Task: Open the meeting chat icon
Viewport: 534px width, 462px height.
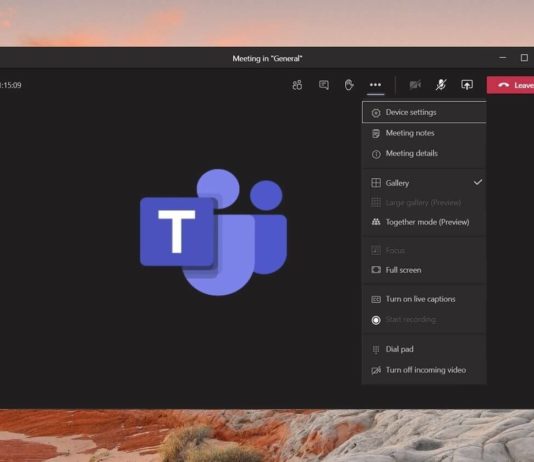Action: pyautogui.click(x=324, y=85)
